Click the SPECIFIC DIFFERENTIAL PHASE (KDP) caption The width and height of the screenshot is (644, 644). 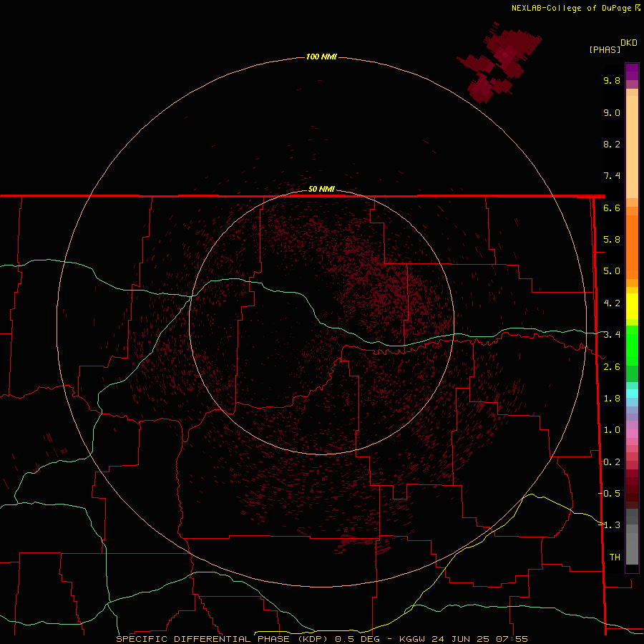point(222,639)
